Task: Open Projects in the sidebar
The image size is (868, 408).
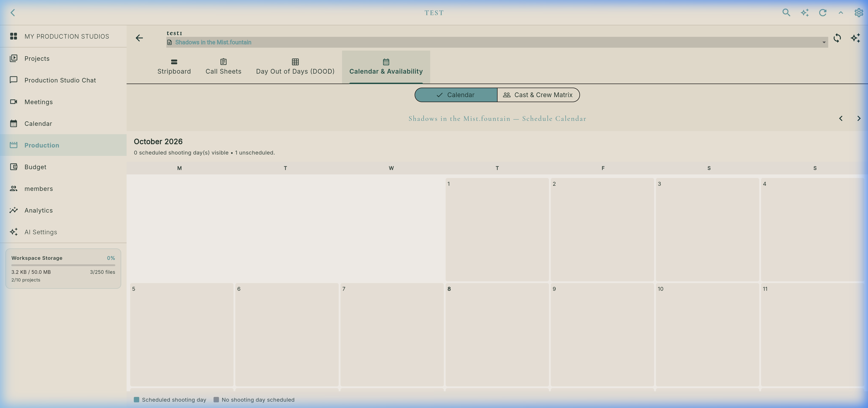Action: pos(63,58)
